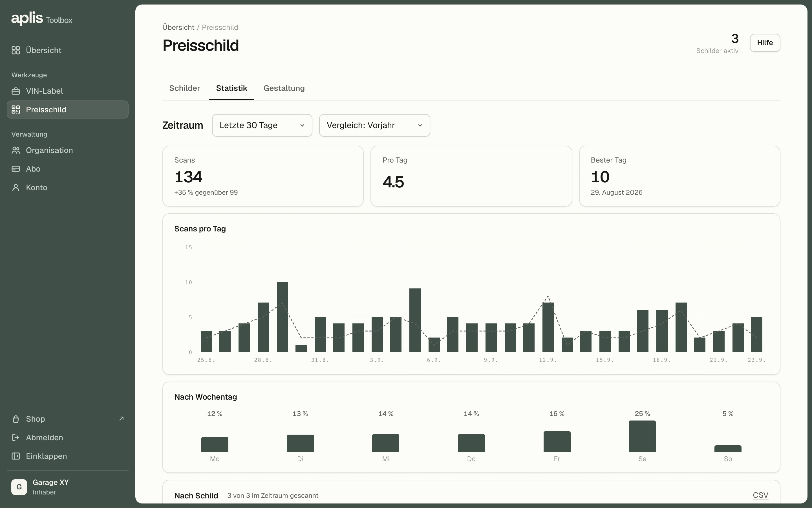The image size is (812, 508).
Task: Click the '12.9.' axis label
Action: [548, 360]
